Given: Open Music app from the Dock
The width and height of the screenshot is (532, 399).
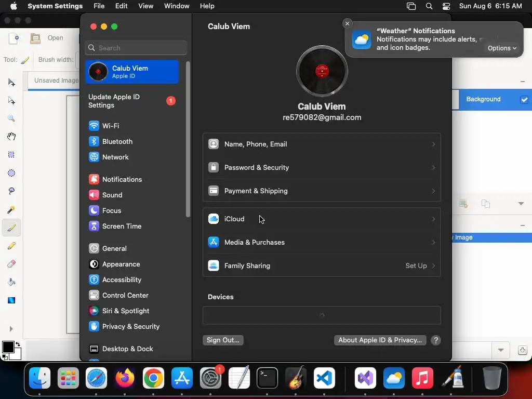Looking at the screenshot, I should (422, 378).
